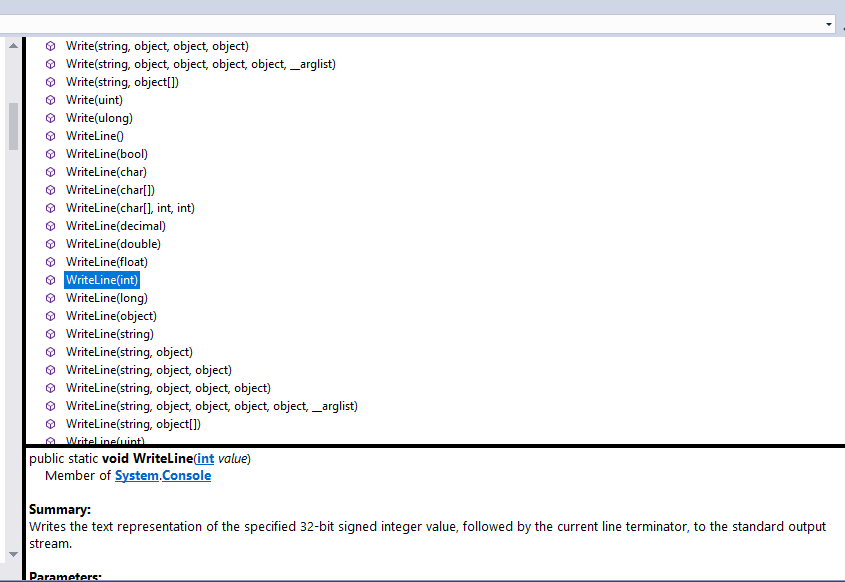Click method icon beside WriteLine()
Image resolution: width=845 pixels, height=582 pixels.
[51, 136]
